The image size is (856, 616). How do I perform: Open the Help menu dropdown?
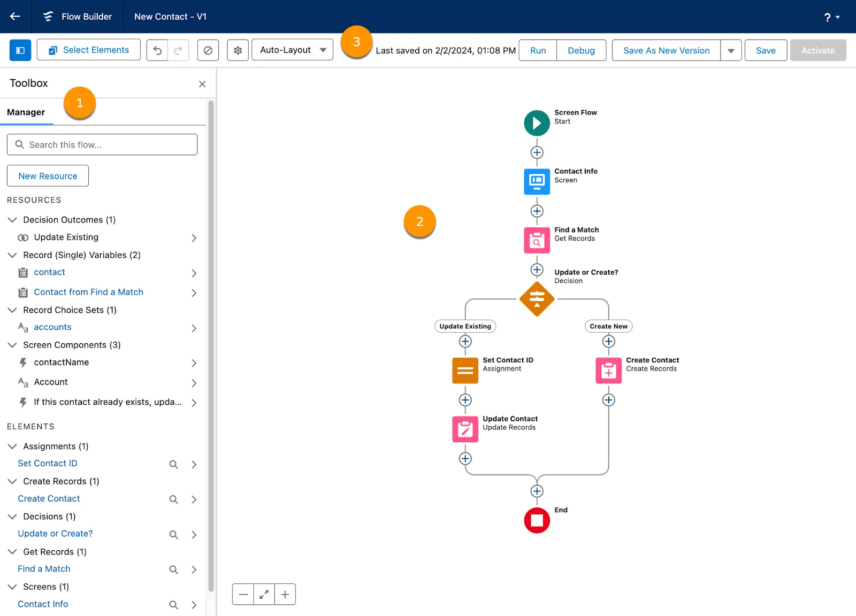click(x=831, y=17)
